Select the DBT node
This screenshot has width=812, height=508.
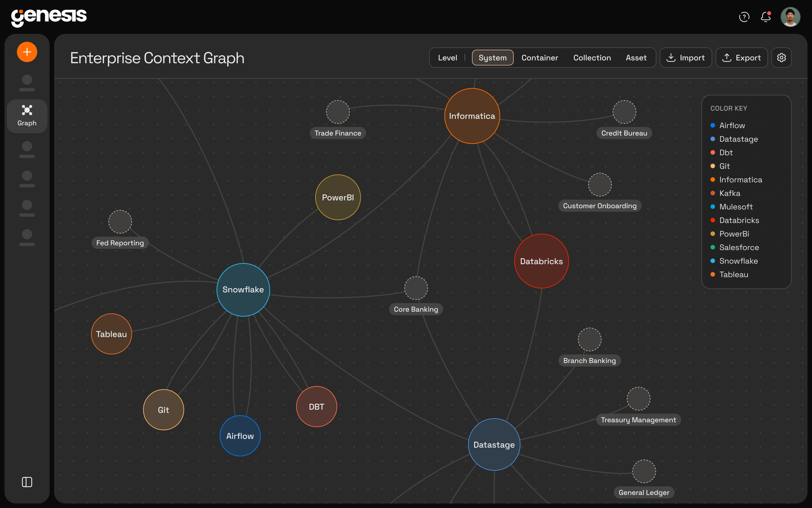point(316,406)
